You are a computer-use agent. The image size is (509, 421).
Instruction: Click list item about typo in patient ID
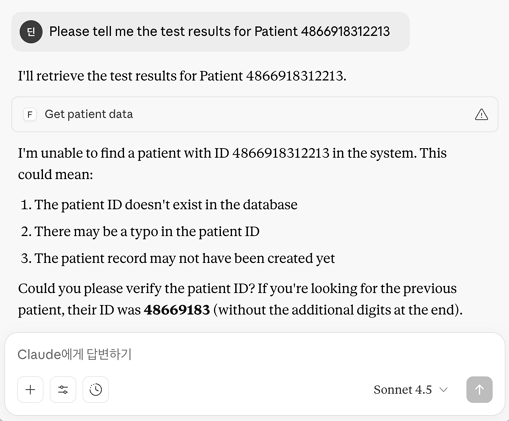tap(140, 231)
